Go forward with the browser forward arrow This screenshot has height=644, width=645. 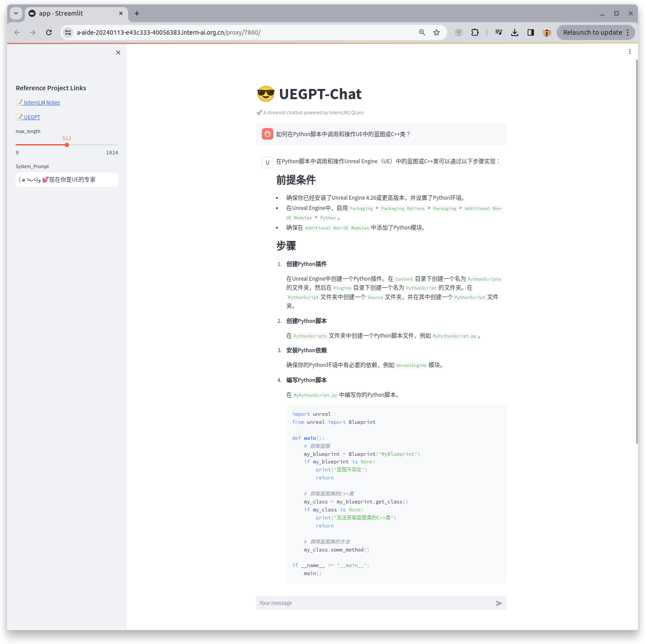coord(33,32)
